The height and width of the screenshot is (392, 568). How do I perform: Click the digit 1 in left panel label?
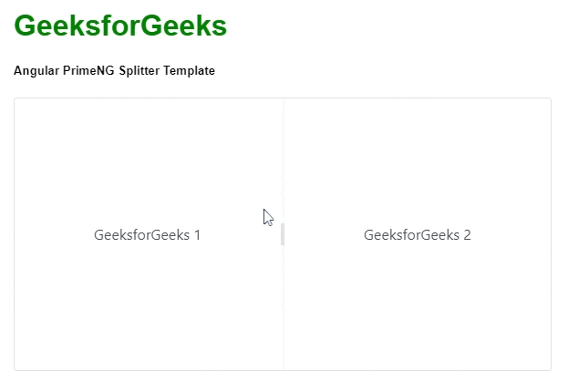196,235
